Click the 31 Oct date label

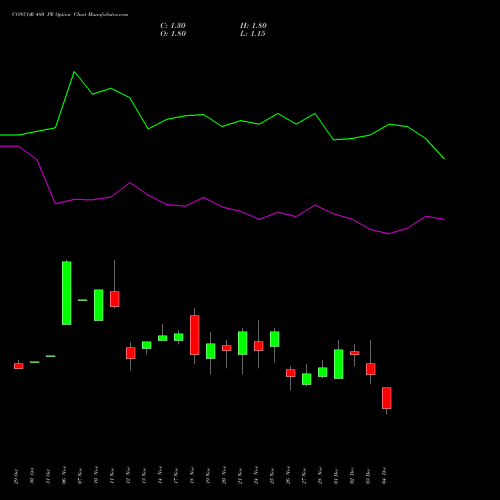48,476
